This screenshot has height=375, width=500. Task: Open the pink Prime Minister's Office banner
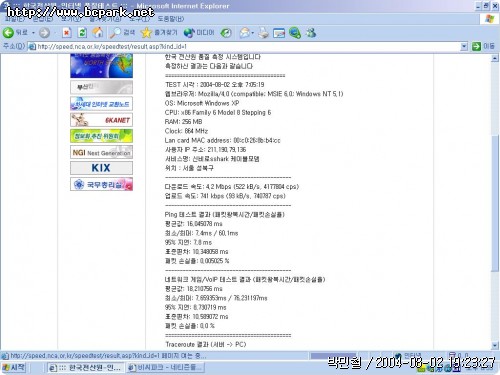(x=101, y=184)
